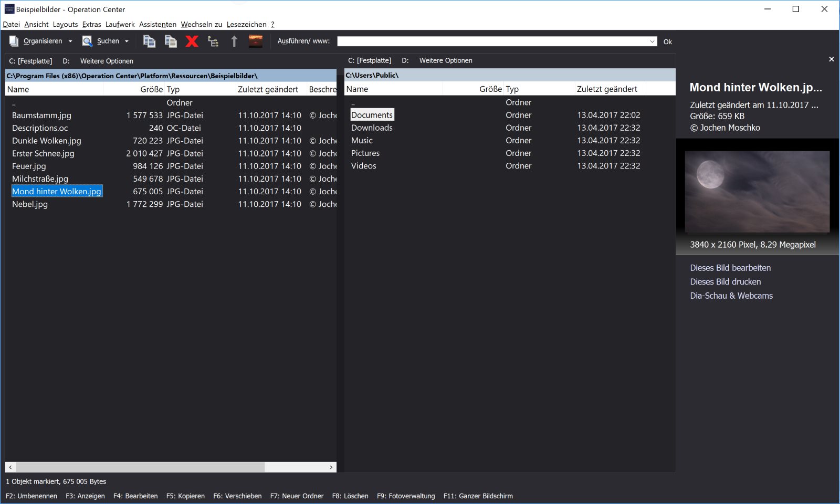840x504 pixels.
Task: Click the red X delete icon
Action: coord(192,41)
